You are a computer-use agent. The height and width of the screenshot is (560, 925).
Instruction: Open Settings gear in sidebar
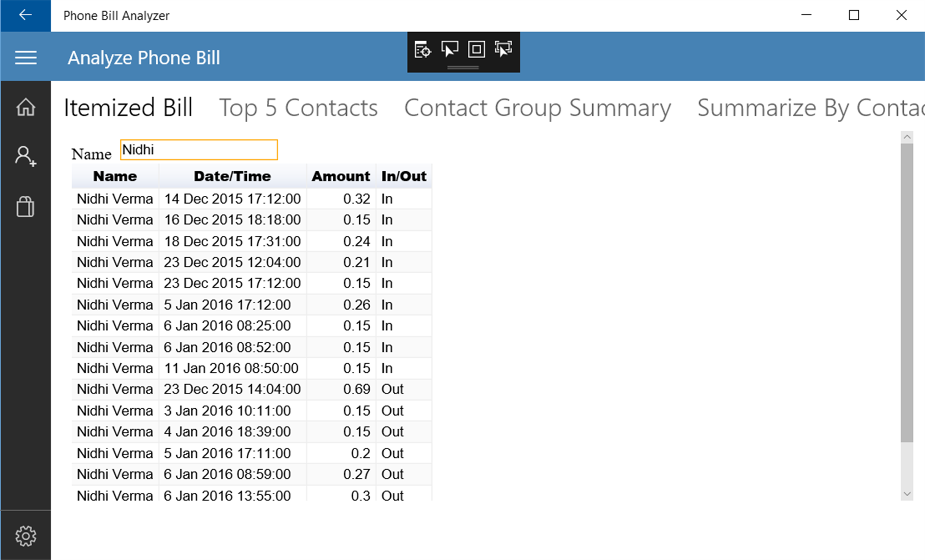[26, 536]
